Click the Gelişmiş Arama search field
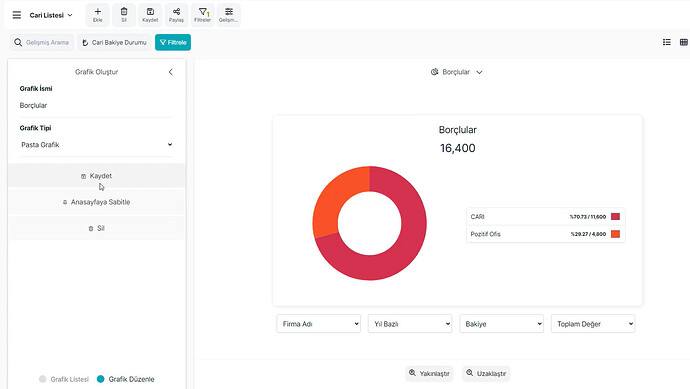This screenshot has width=690, height=389. (x=42, y=42)
